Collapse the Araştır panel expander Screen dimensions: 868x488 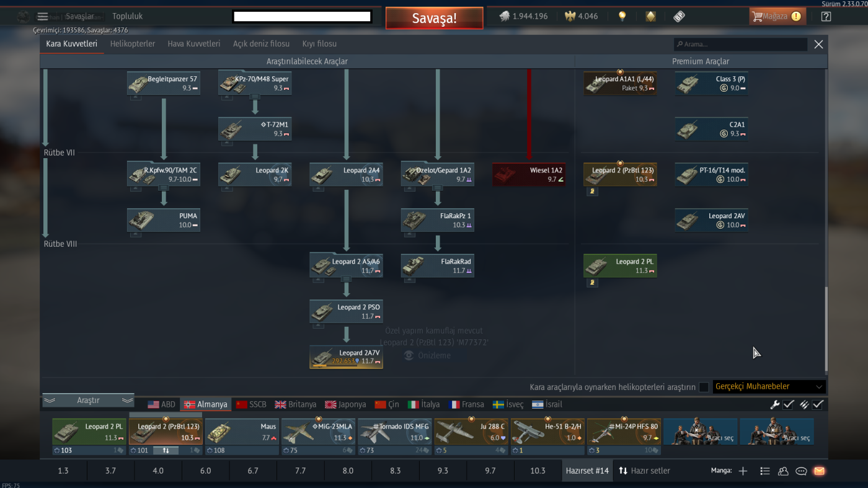click(88, 401)
